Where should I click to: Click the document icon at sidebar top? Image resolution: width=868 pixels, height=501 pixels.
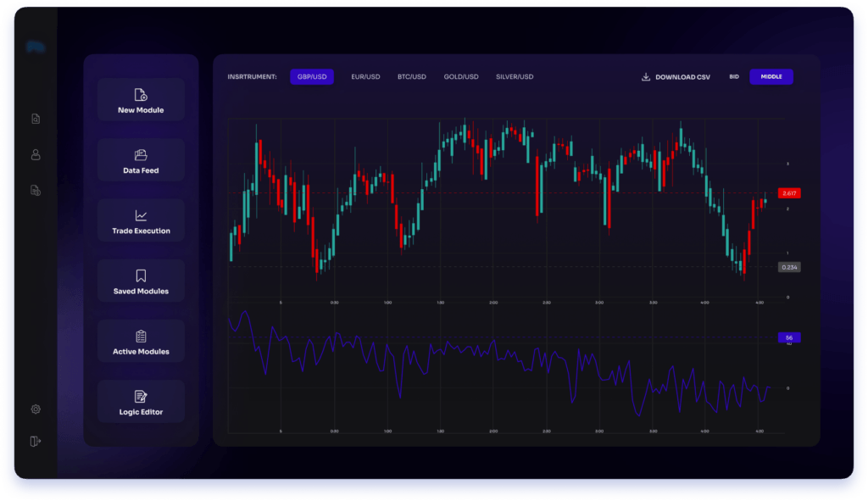pos(35,119)
